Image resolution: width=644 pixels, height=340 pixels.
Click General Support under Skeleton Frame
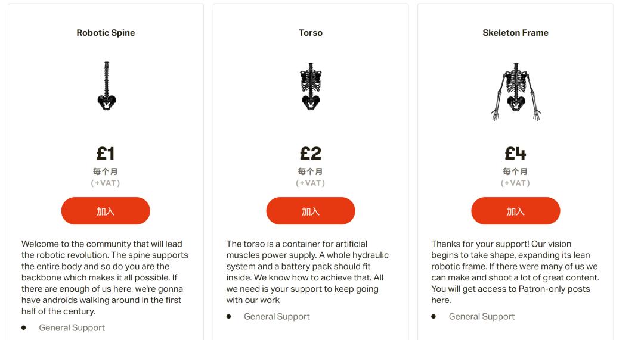pyautogui.click(x=482, y=317)
